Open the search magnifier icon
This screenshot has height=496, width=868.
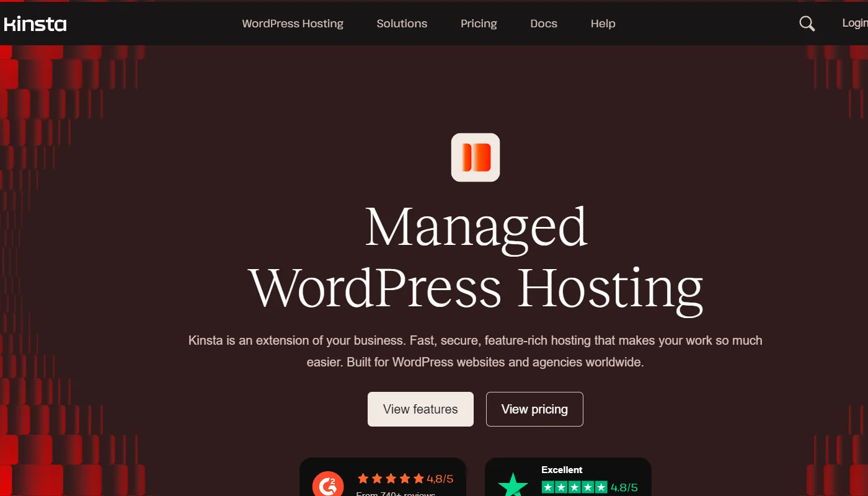click(807, 24)
